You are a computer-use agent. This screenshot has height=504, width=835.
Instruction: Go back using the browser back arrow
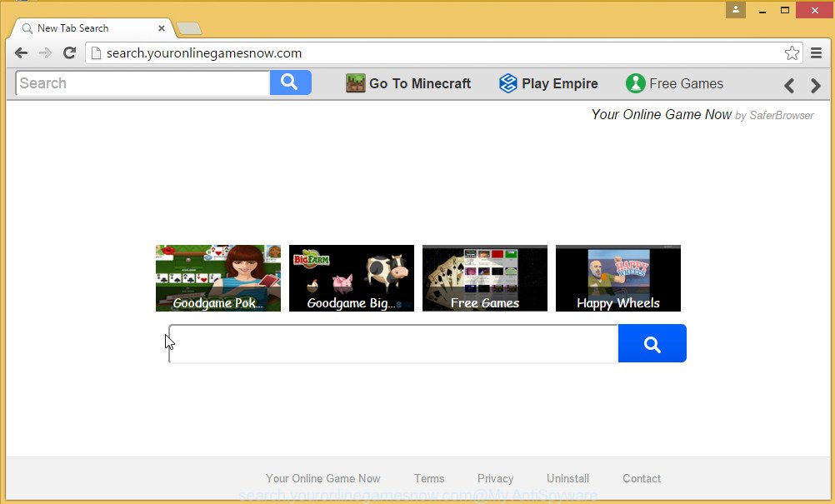pyautogui.click(x=22, y=52)
